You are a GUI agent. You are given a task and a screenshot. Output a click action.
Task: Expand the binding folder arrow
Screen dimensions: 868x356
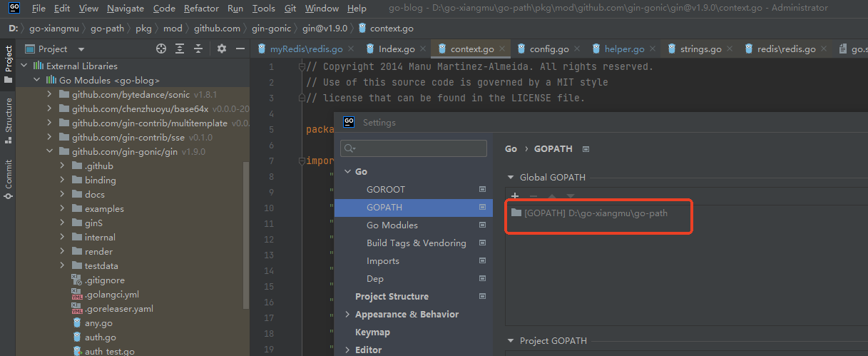[62, 180]
